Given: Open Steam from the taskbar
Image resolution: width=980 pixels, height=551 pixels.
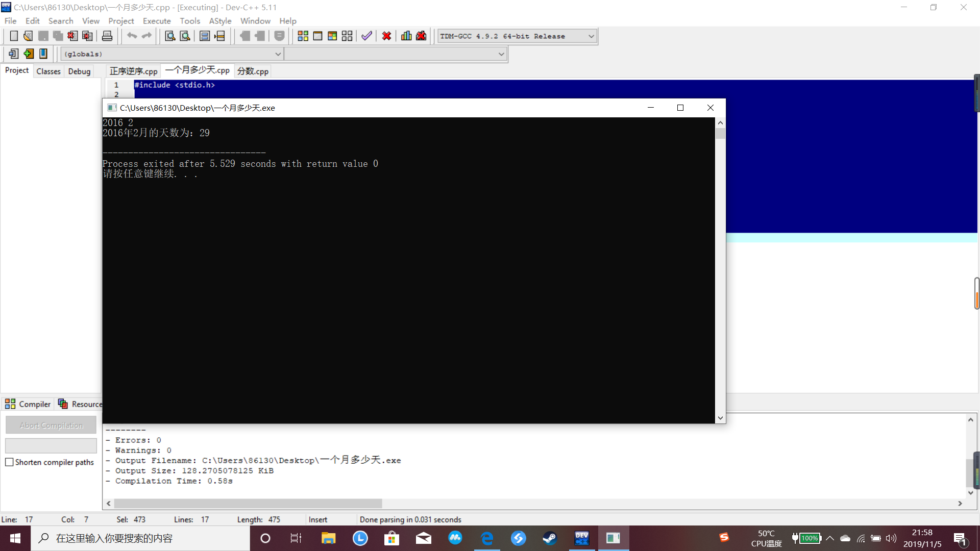Looking at the screenshot, I should click(x=550, y=538).
